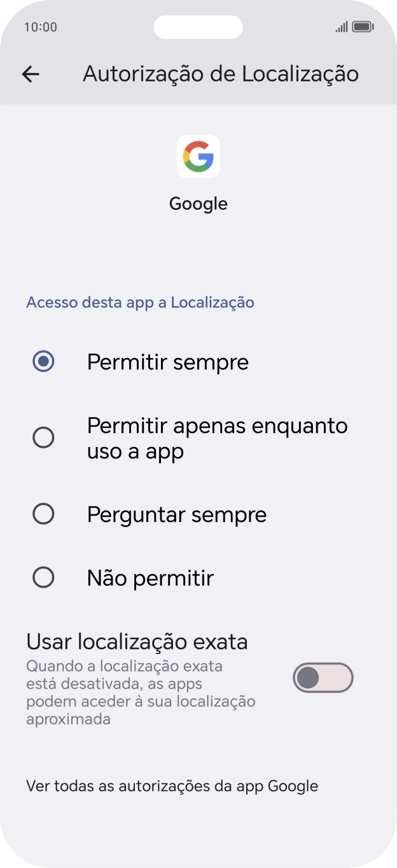Tap the Google app name label
Screen dimensions: 397x868
point(198,203)
